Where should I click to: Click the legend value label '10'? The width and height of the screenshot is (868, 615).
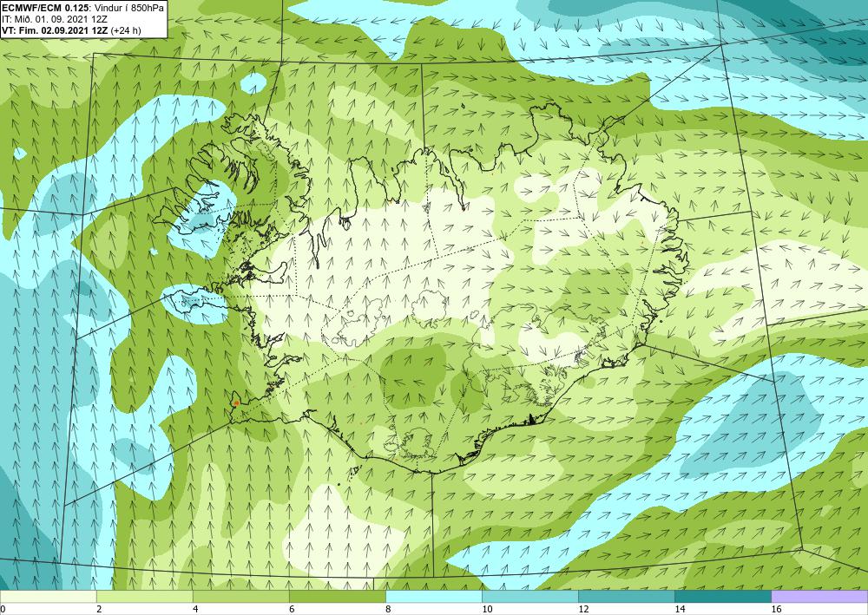pyautogui.click(x=487, y=610)
